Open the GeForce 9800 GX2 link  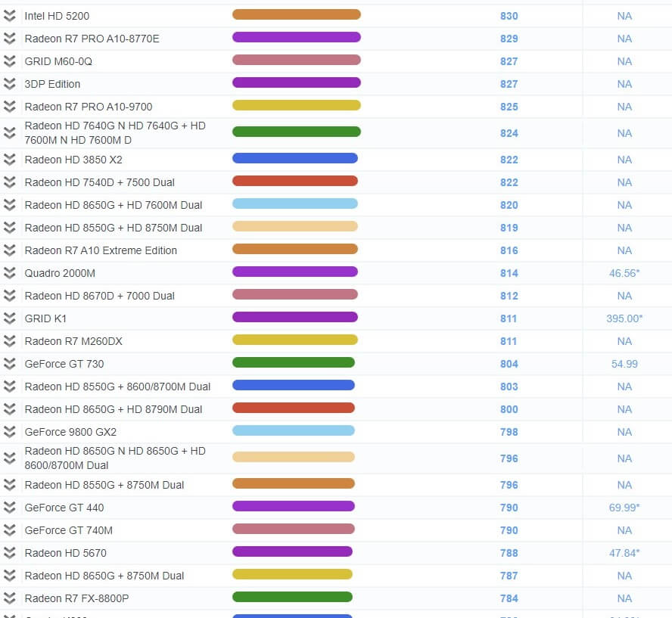pyautogui.click(x=70, y=432)
